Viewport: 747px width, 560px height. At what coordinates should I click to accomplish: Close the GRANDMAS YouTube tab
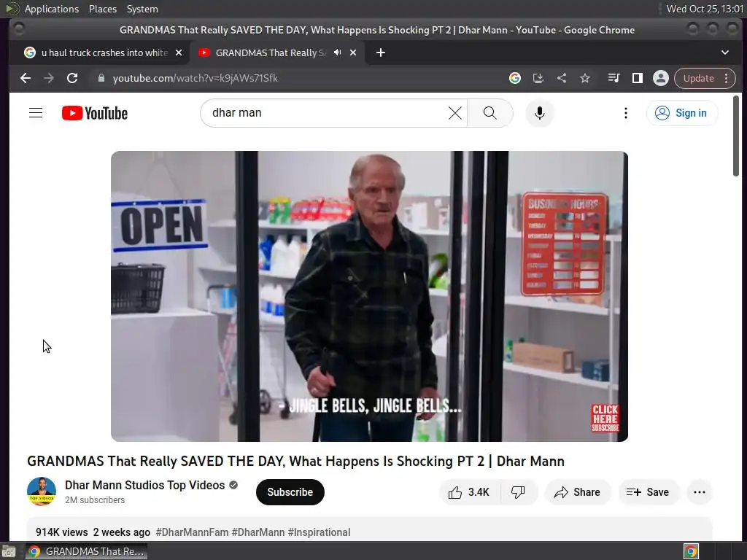353,52
